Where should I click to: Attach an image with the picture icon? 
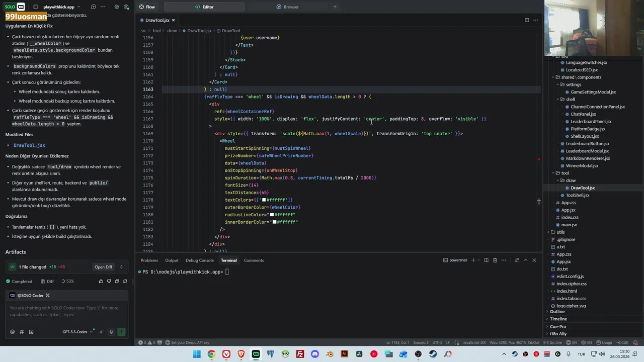(31, 332)
